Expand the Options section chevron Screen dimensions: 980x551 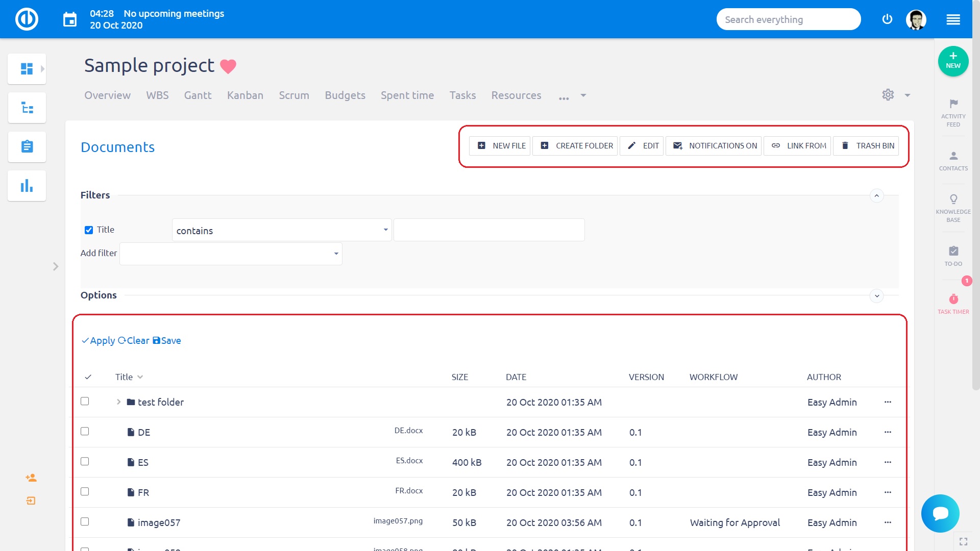[x=876, y=296]
